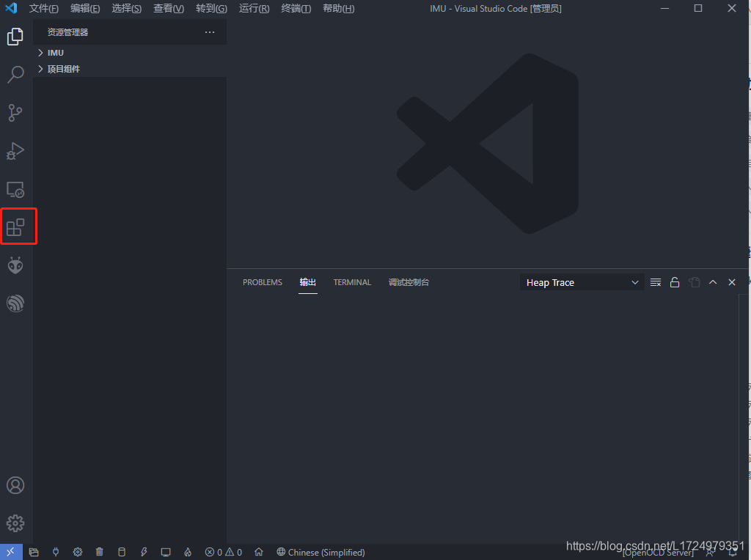Click the build project cylinder icon
This screenshot has height=560, width=751.
click(x=122, y=552)
